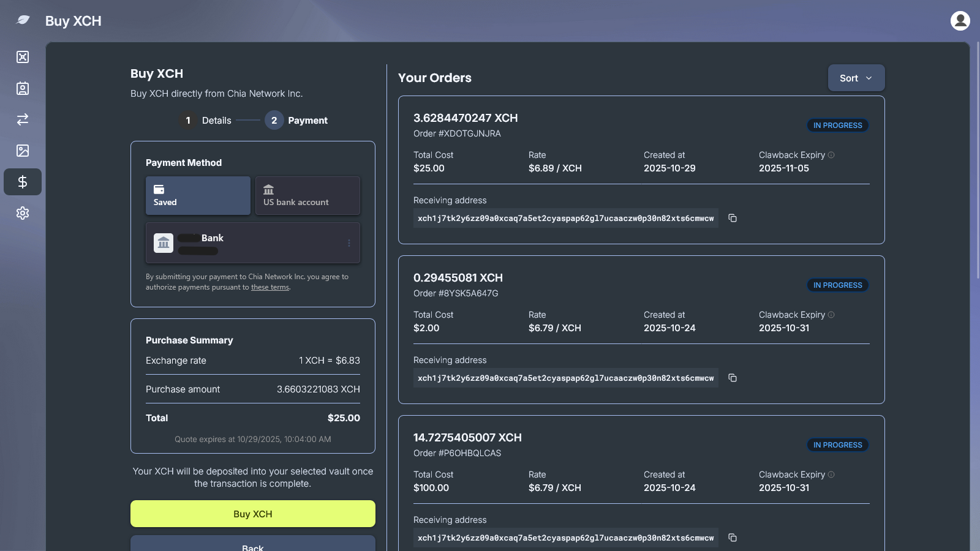Open the three-dot menu on the Bank card
Image resolution: width=980 pixels, height=551 pixels.
pyautogui.click(x=350, y=242)
